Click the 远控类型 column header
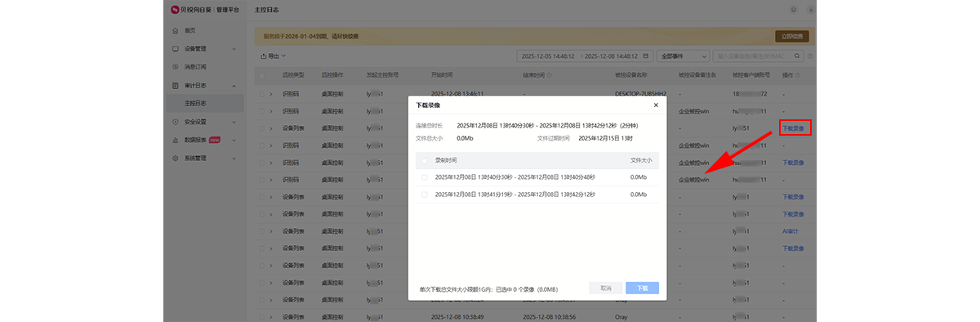The image size is (980, 322). coord(292,74)
